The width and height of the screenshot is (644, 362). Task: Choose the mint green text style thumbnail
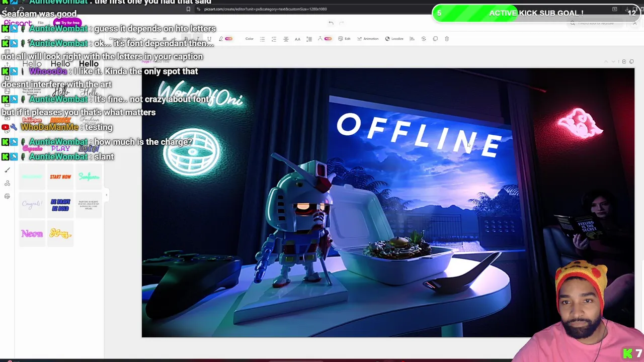click(x=32, y=176)
